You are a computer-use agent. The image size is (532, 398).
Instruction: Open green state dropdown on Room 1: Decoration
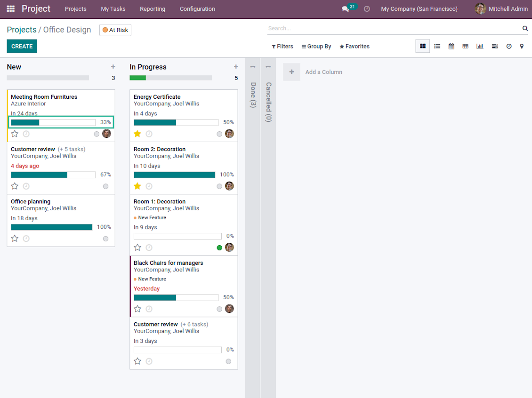219,248
